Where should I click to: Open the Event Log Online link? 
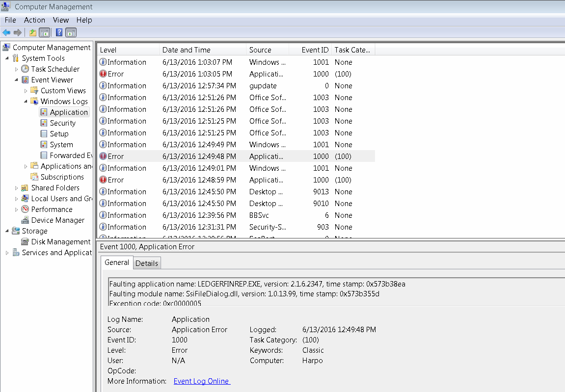[x=201, y=381]
